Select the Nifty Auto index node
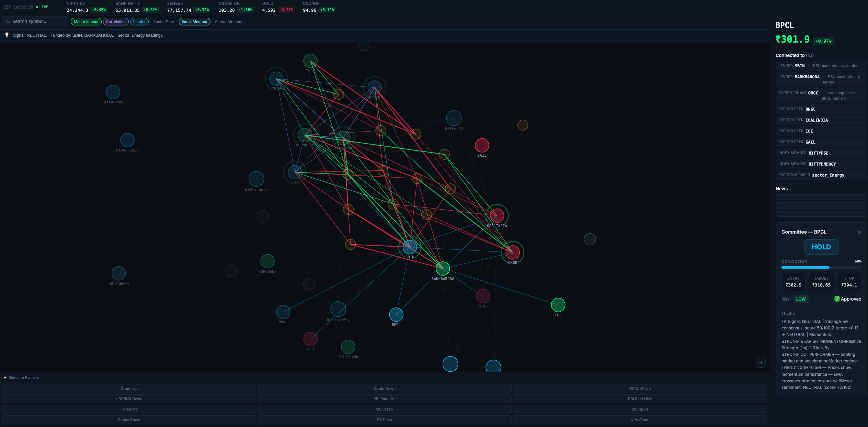This screenshot has height=427, width=868. [256, 179]
